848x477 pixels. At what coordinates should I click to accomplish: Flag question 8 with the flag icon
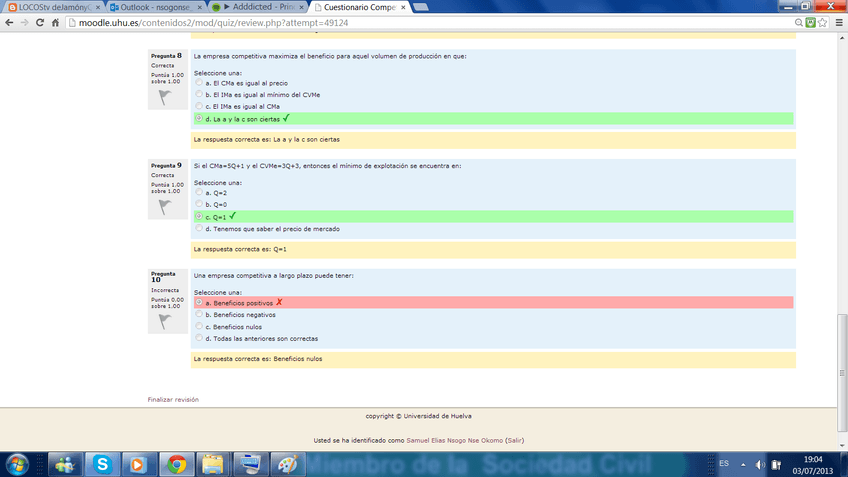pos(163,97)
